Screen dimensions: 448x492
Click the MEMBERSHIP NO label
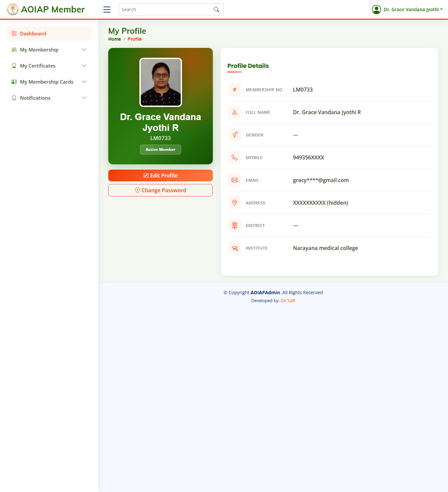tap(264, 90)
